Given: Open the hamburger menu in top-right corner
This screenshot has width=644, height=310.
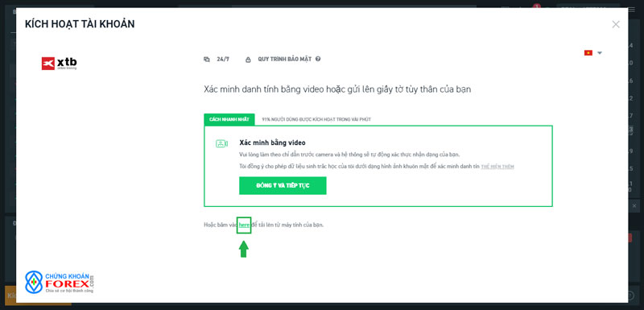Looking at the screenshot, I should tap(631, 10).
